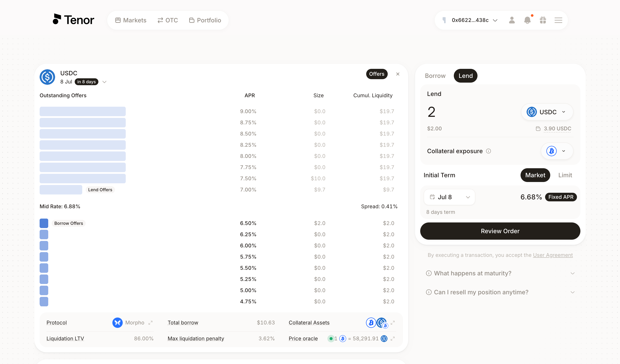Open the gift rewards icon
620x364 pixels.
click(x=543, y=20)
